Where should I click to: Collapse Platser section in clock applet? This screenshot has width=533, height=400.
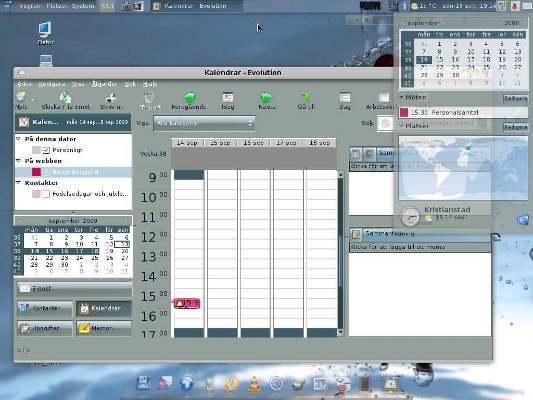401,126
